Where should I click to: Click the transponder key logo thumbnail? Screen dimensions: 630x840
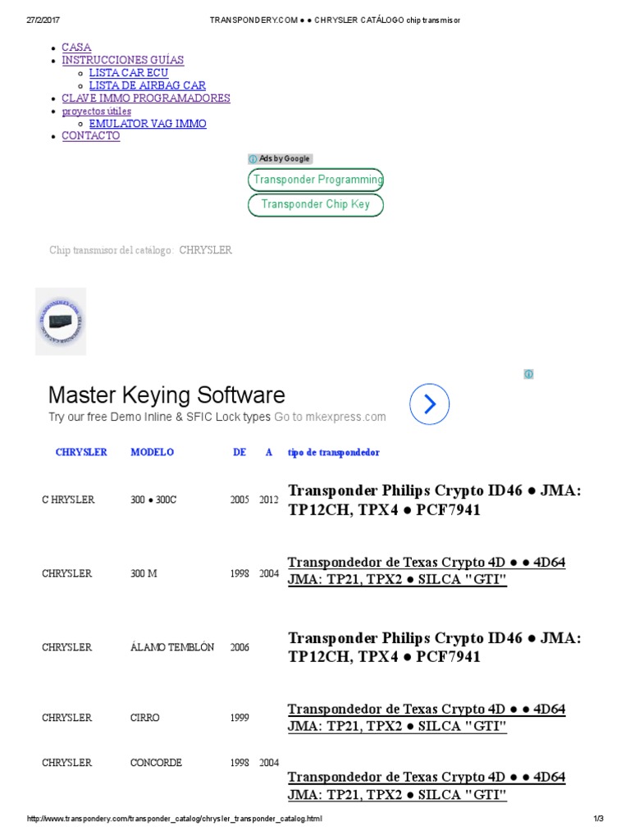(x=61, y=322)
